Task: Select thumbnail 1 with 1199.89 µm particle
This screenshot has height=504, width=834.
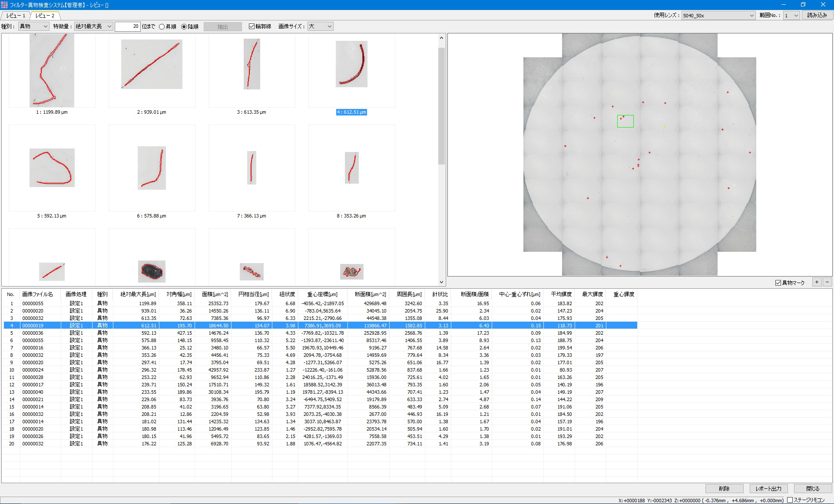Action: pos(52,71)
